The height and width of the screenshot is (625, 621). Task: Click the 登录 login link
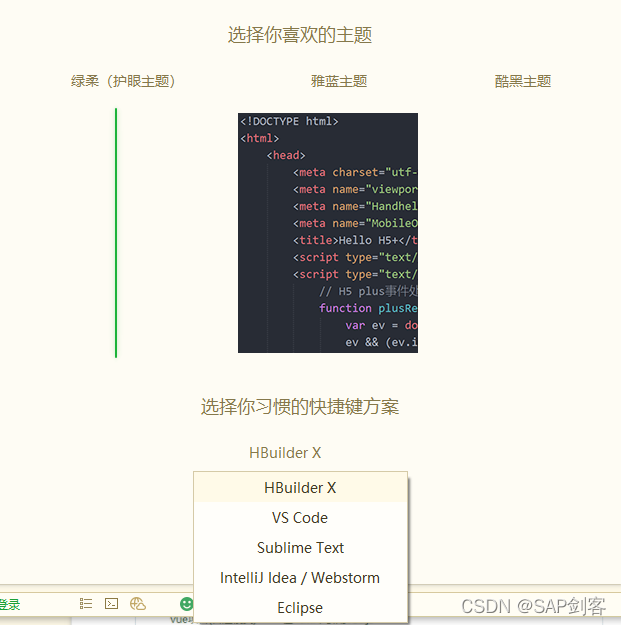tap(10, 604)
